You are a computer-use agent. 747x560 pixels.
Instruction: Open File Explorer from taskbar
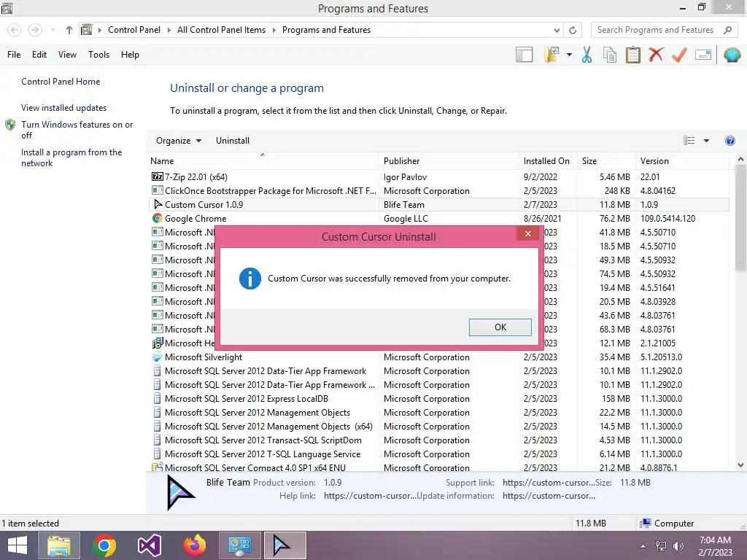59,545
